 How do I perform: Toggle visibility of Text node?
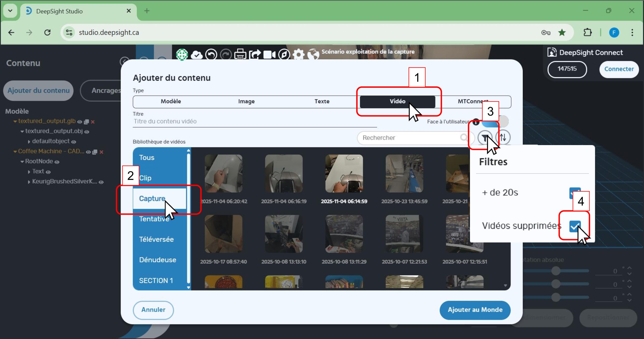click(48, 172)
